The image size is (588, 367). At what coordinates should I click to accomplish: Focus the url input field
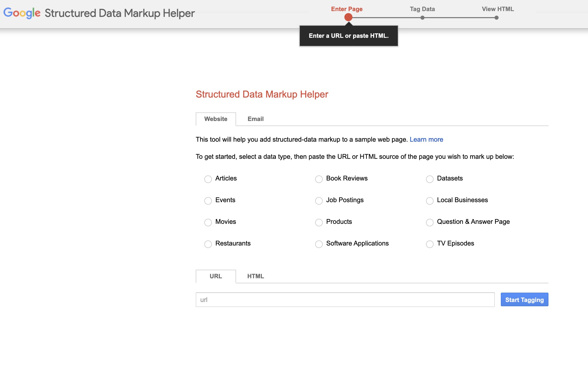[x=345, y=300]
